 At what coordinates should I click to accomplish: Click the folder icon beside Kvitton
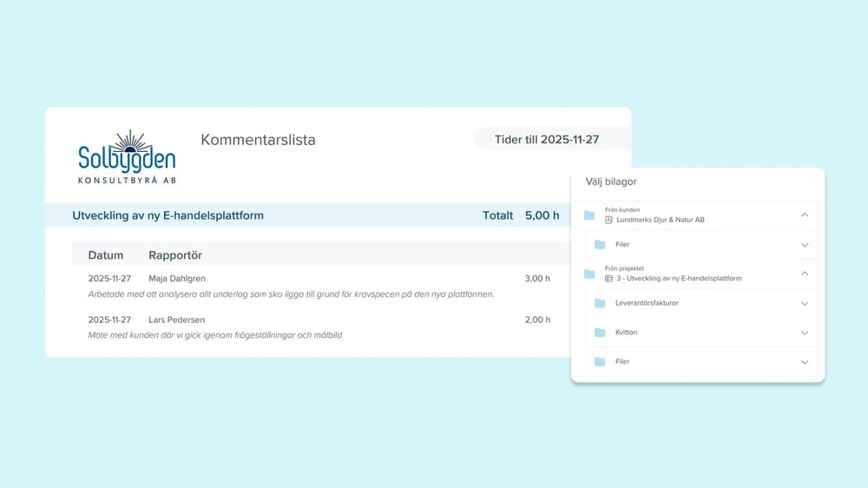tap(600, 333)
